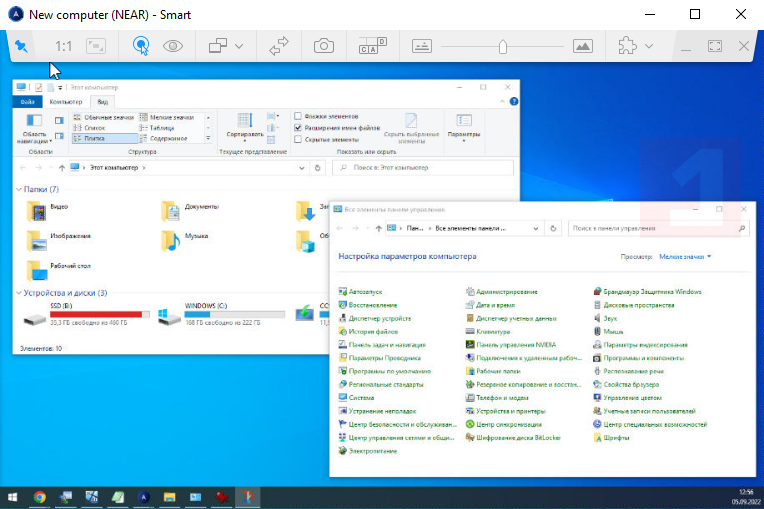Set 1:1 original scale in toolbar
This screenshot has width=764, height=509.
[64, 46]
